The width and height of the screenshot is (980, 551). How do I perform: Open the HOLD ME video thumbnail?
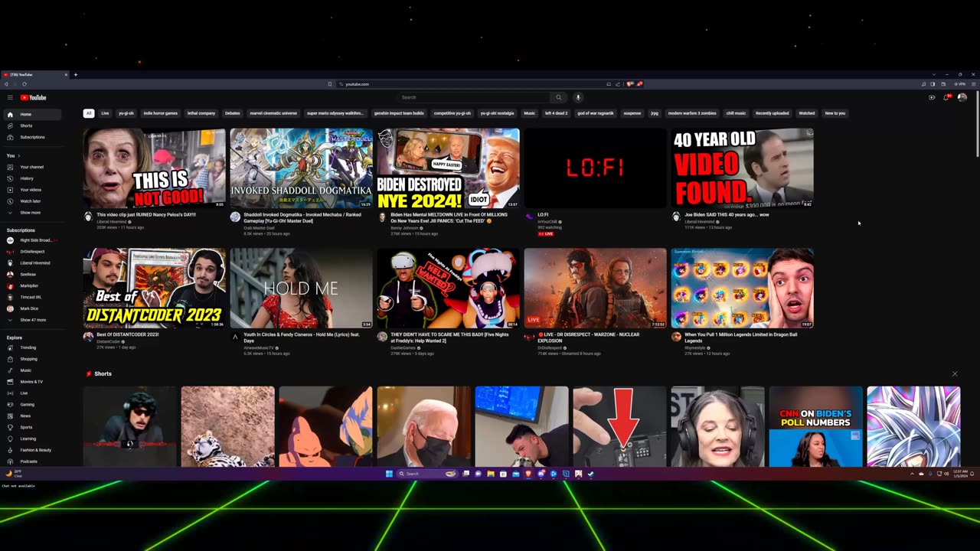tap(302, 288)
